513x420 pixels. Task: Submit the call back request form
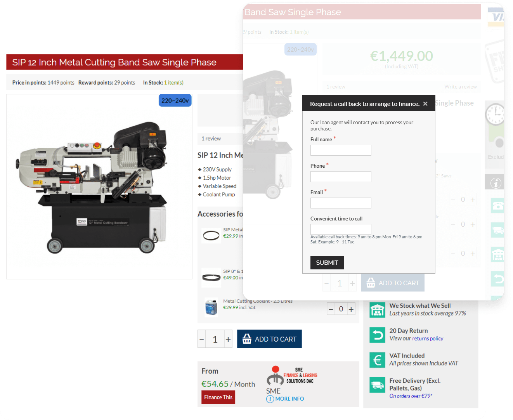pyautogui.click(x=327, y=263)
